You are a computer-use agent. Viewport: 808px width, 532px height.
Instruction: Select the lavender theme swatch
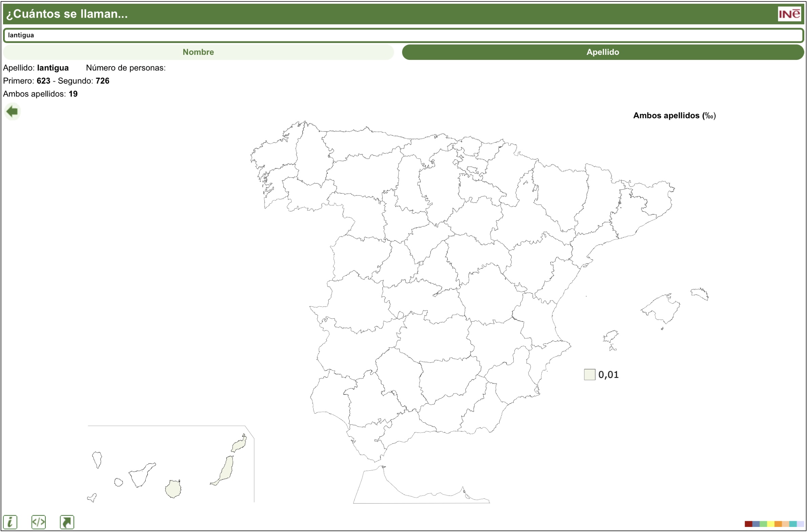pos(801,524)
